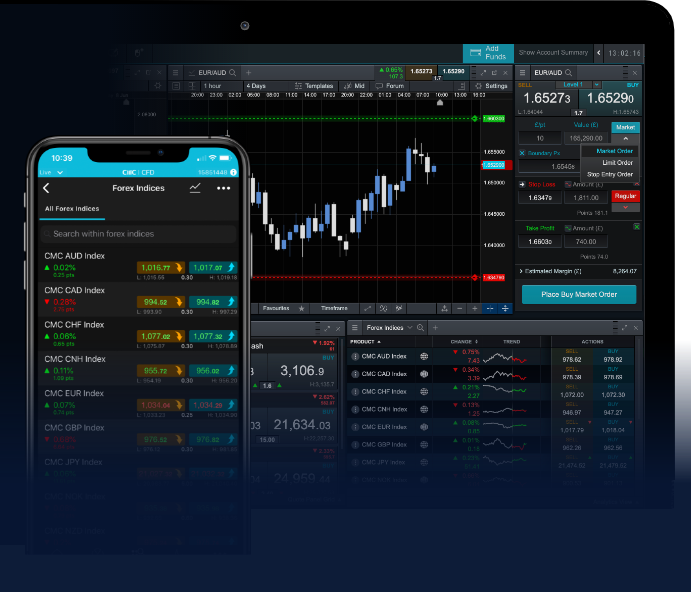Open the three-dots menu on phone
The width and height of the screenshot is (691, 592).
point(223,188)
